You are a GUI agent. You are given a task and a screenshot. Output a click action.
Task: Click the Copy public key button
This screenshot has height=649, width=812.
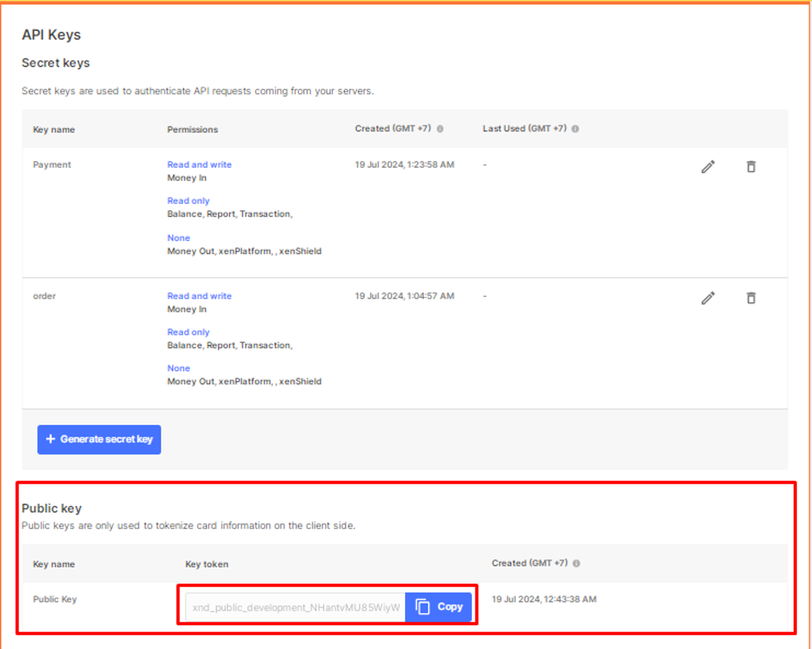pos(438,607)
